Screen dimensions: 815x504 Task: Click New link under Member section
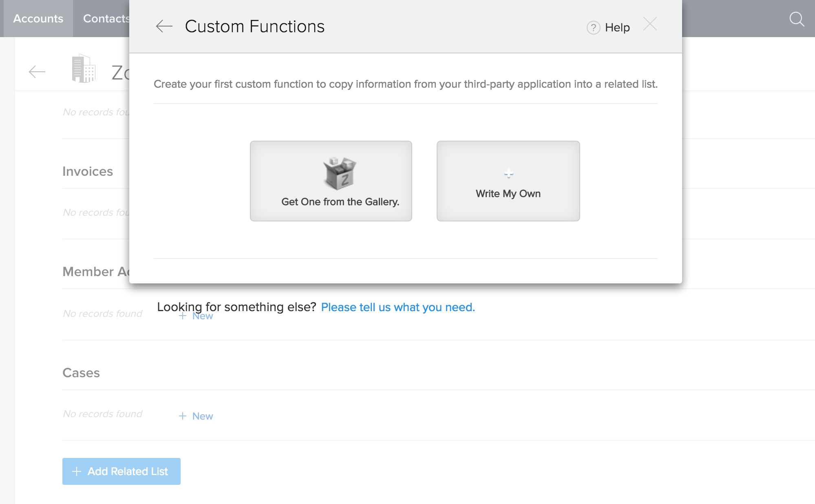203,316
